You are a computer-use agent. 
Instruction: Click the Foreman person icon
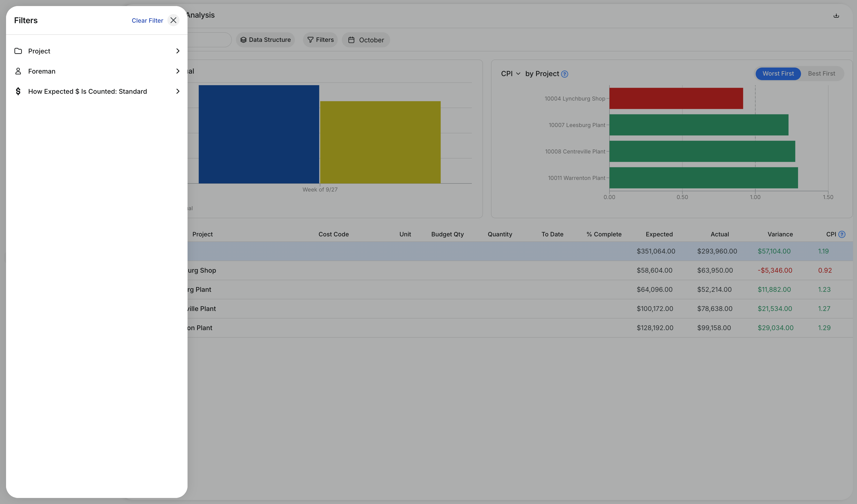pos(18,71)
